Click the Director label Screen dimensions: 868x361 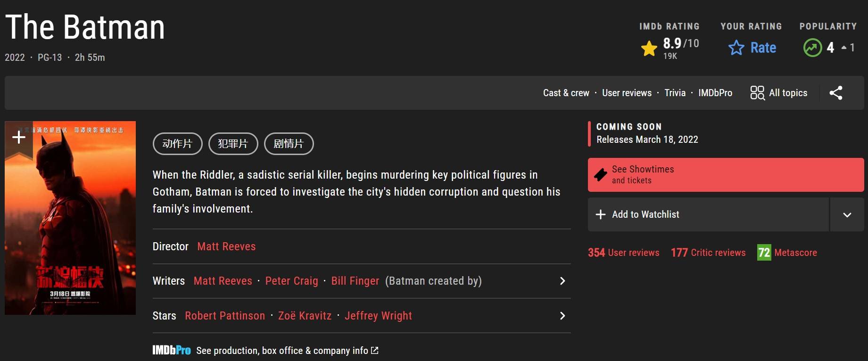coord(170,246)
